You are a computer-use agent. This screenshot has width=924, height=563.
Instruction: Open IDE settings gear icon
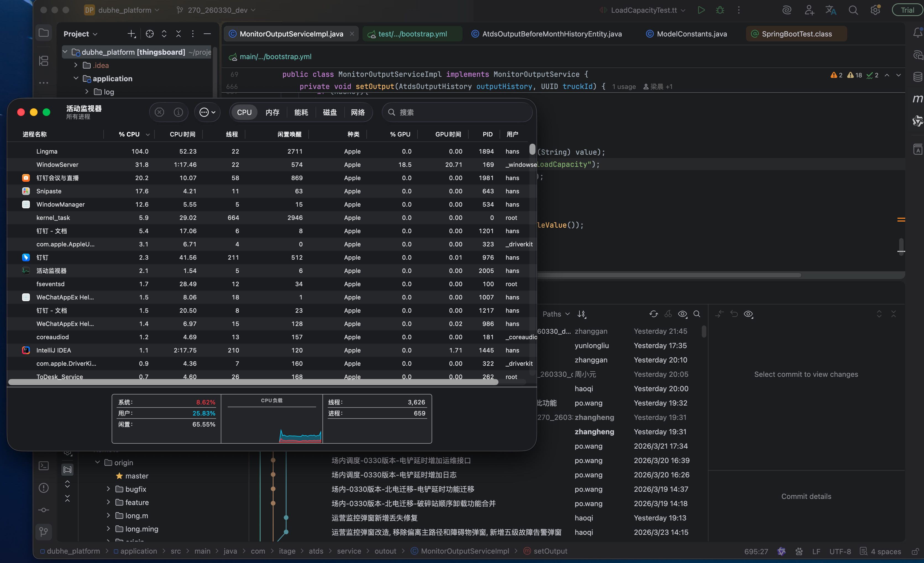(875, 10)
